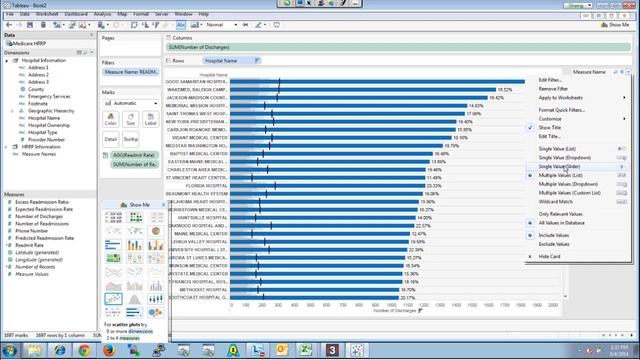Click Edit Filter... in the context menu
The height and width of the screenshot is (360, 640).
click(x=550, y=80)
